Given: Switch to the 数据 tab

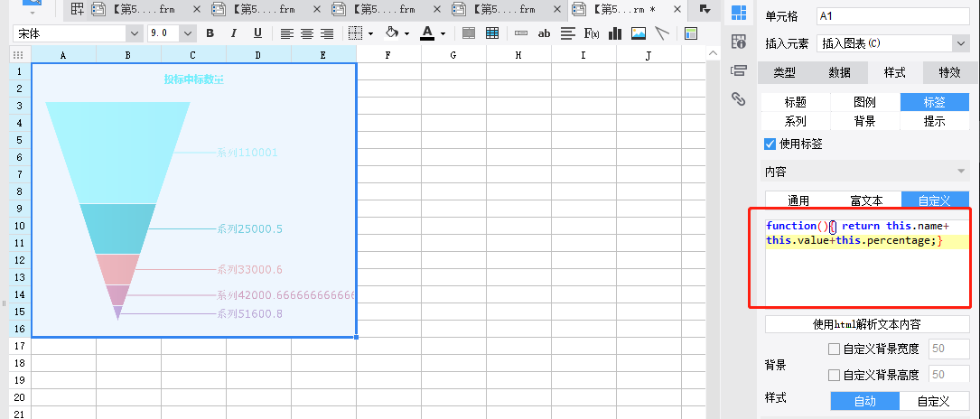Looking at the screenshot, I should pyautogui.click(x=839, y=72).
